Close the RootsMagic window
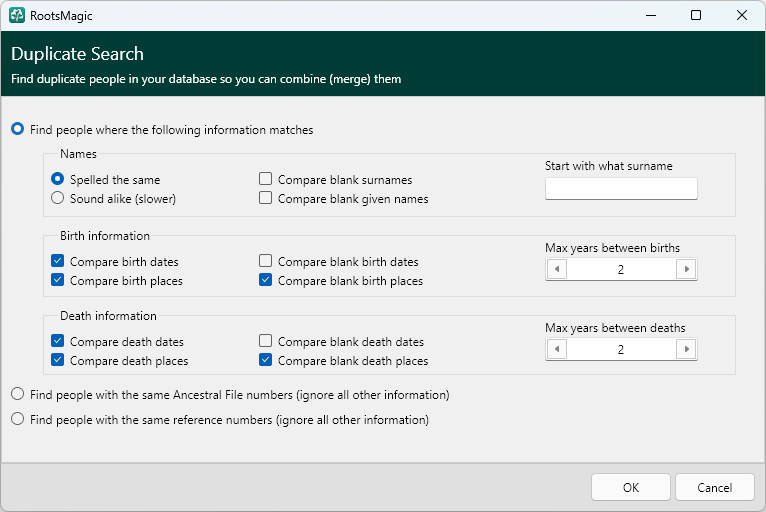The width and height of the screenshot is (766, 512). pos(742,15)
